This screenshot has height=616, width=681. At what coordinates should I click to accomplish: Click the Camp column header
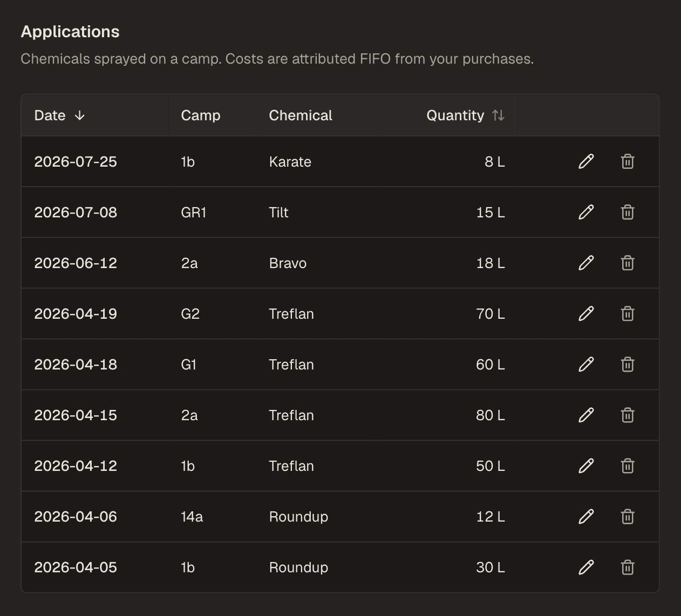[x=201, y=115]
